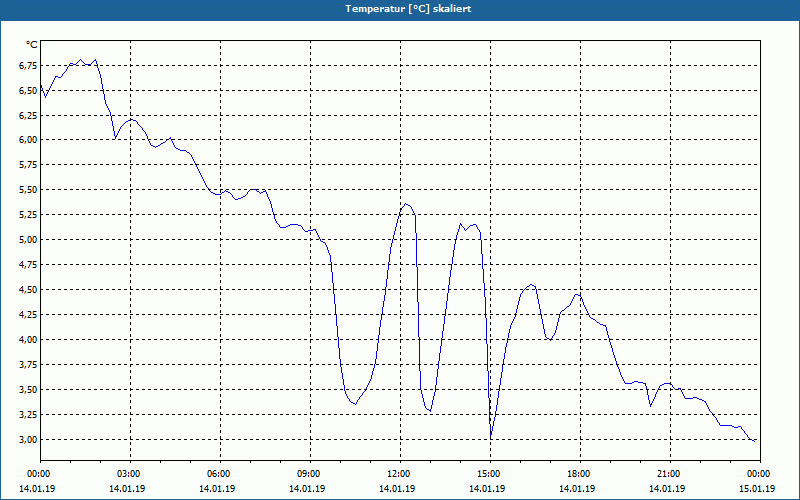The height and width of the screenshot is (500, 800).
Task: Click the 3,25 y-axis label
Action: (x=28, y=415)
